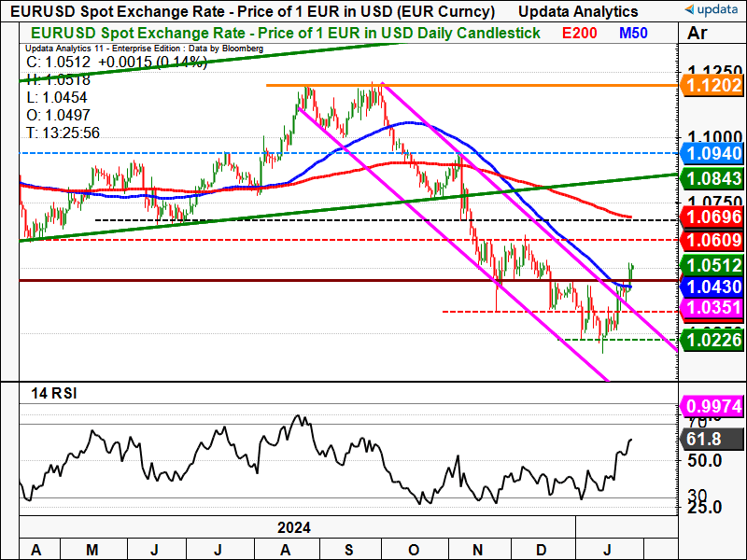Click the O: 1.0497 open value readout
Image resolution: width=747 pixels, height=560 pixels.
click(58, 115)
